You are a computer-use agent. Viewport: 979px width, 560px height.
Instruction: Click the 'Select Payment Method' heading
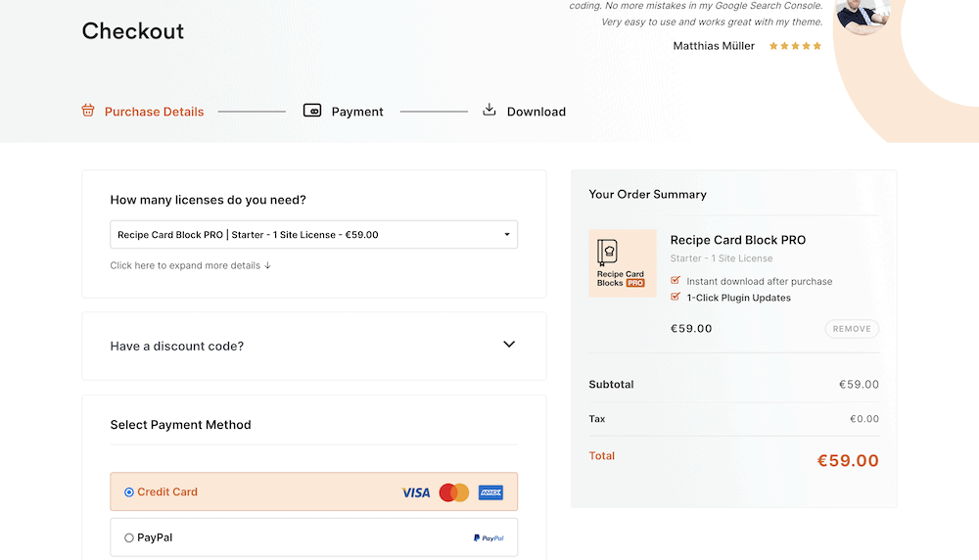coord(180,425)
